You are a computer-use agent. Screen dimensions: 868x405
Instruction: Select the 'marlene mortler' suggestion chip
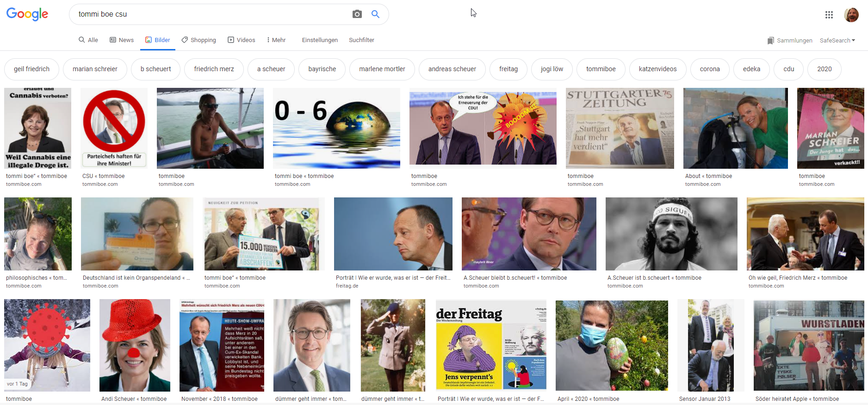point(382,69)
